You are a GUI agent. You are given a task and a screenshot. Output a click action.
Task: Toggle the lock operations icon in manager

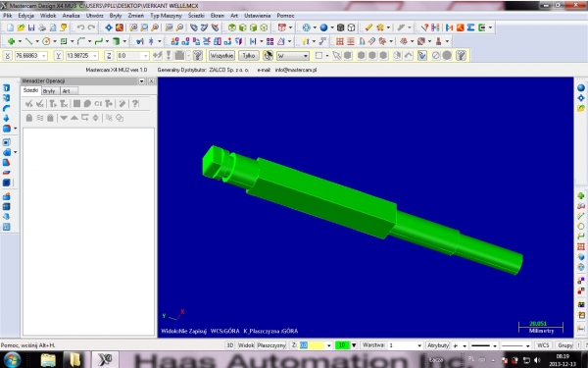[x=28, y=118]
